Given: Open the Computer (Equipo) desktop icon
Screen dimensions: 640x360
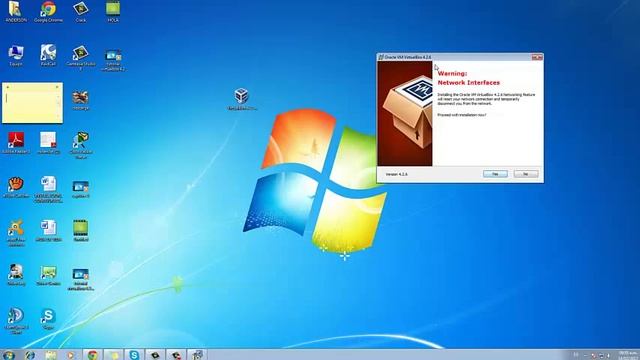Looking at the screenshot, I should (x=16, y=56).
